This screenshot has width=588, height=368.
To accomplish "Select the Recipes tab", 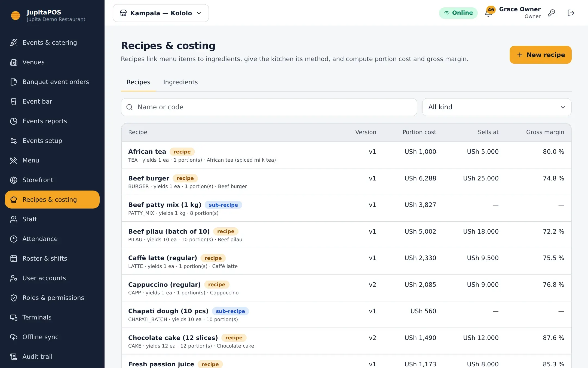I will tap(138, 82).
